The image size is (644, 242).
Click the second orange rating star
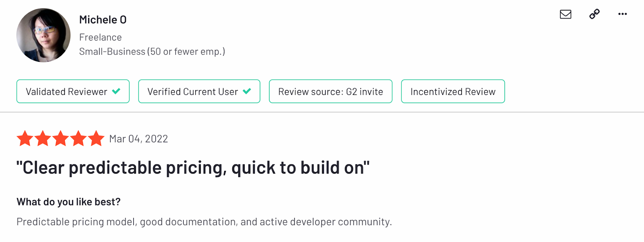coord(43,138)
